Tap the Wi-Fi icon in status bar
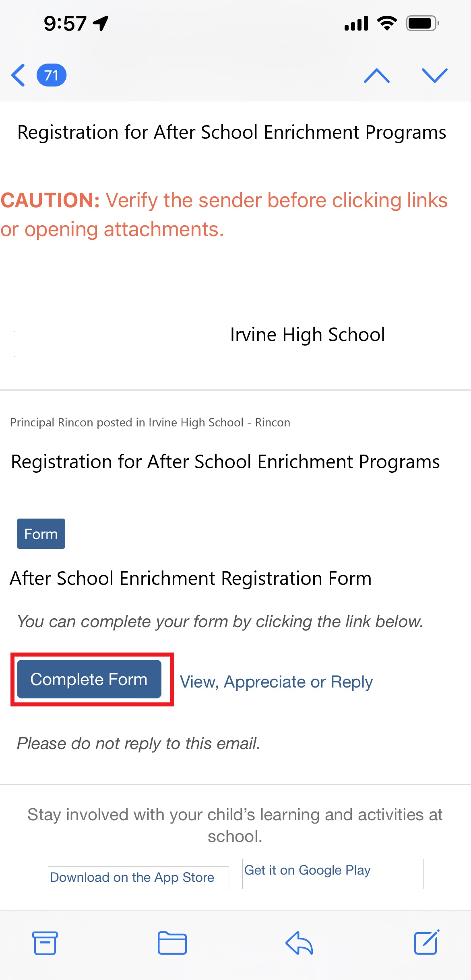Viewport: 471px width, 980px height. click(x=387, y=23)
